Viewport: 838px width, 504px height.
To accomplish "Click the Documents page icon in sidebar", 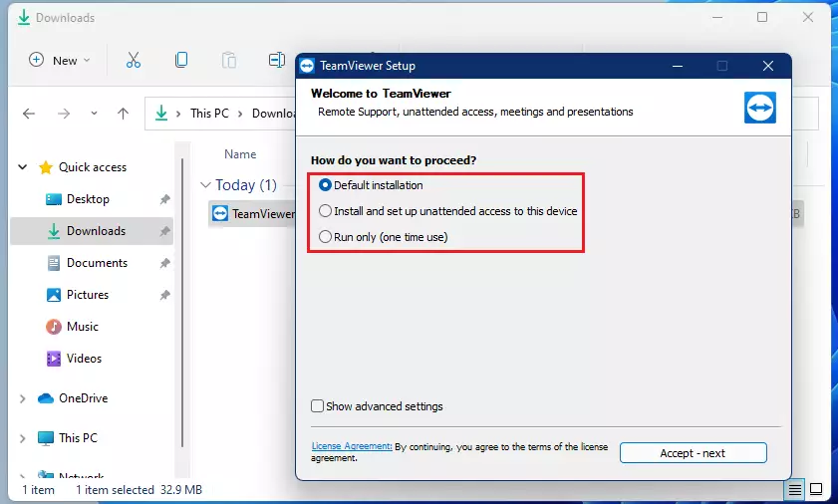I will coord(54,263).
